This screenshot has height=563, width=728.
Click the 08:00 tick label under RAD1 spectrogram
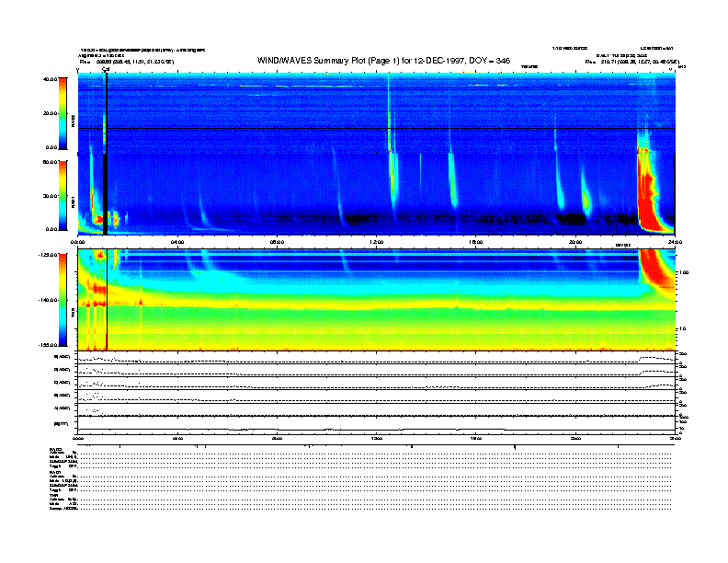277,242
